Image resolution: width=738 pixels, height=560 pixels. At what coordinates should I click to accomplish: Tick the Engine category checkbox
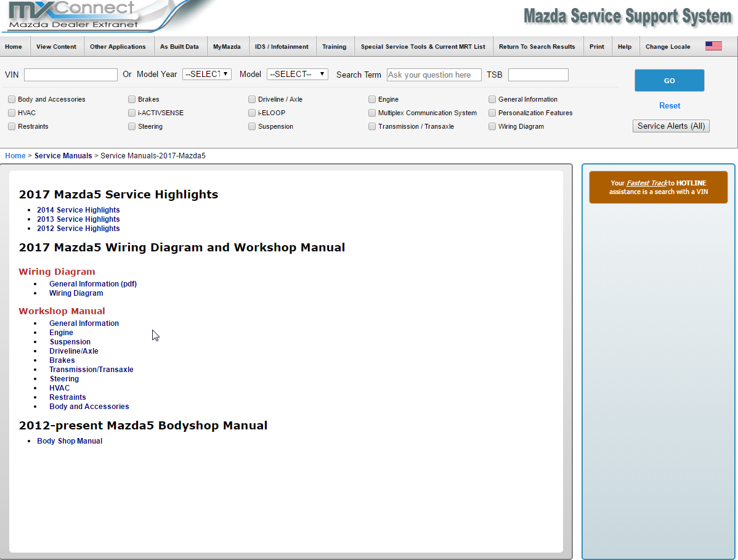pyautogui.click(x=372, y=99)
